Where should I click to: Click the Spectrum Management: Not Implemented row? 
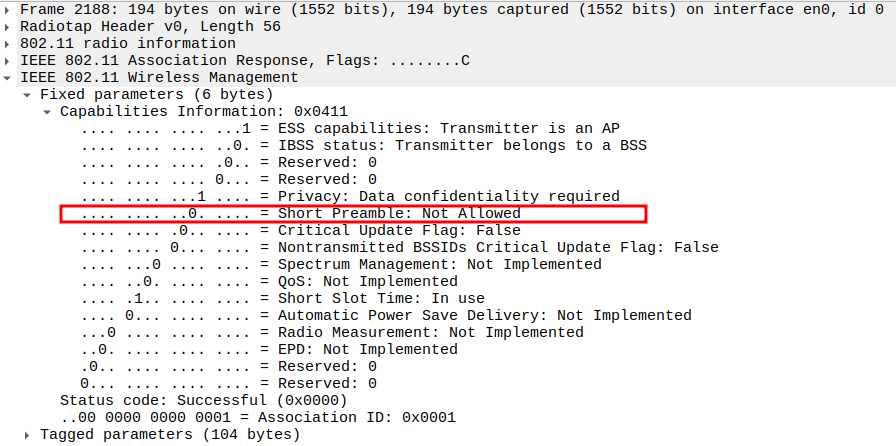click(439, 265)
